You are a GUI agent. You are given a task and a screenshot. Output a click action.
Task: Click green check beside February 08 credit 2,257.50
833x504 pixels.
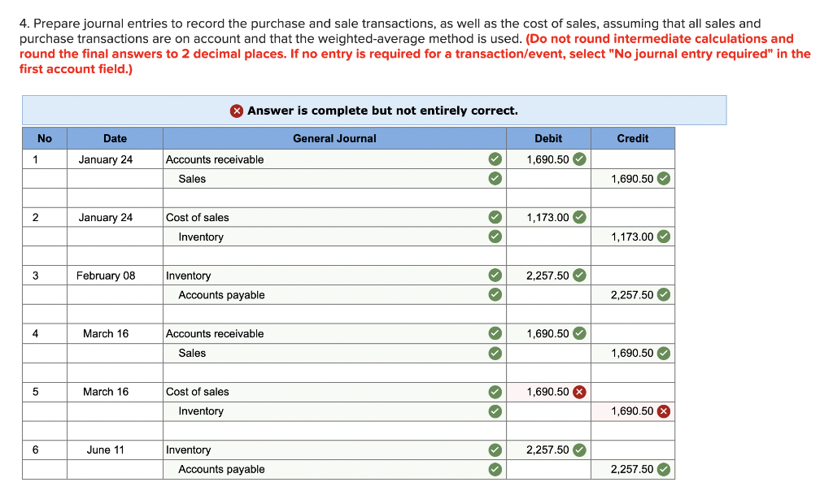[664, 295]
